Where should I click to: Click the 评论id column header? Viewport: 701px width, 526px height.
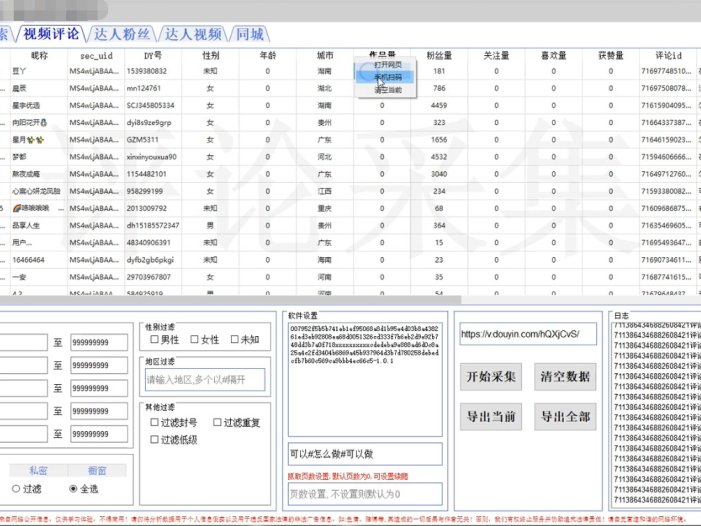coord(668,55)
